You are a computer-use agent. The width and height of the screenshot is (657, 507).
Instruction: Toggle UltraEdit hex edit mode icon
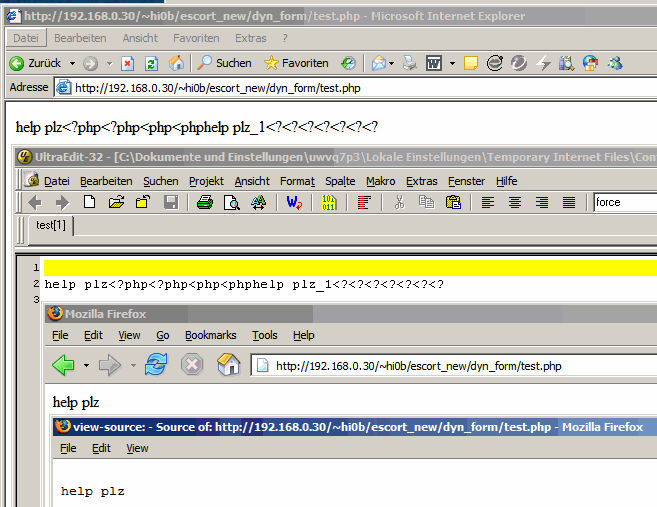click(329, 202)
